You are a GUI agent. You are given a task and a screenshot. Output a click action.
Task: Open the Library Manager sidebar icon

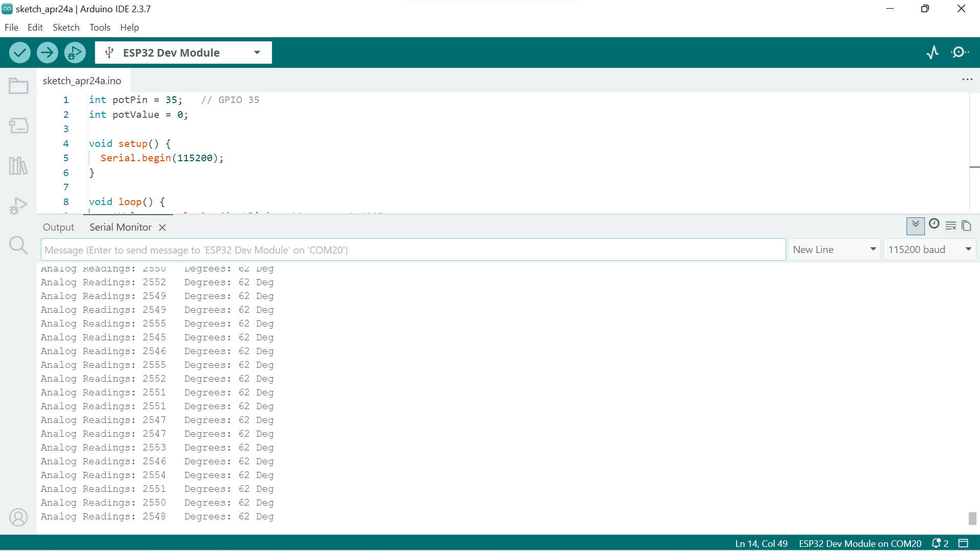tap(18, 165)
